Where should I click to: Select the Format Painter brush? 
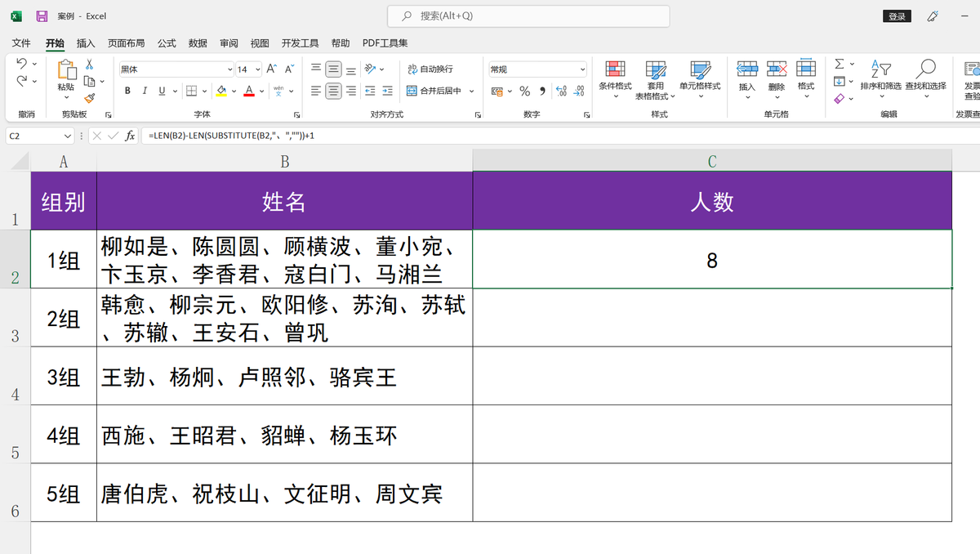click(89, 98)
